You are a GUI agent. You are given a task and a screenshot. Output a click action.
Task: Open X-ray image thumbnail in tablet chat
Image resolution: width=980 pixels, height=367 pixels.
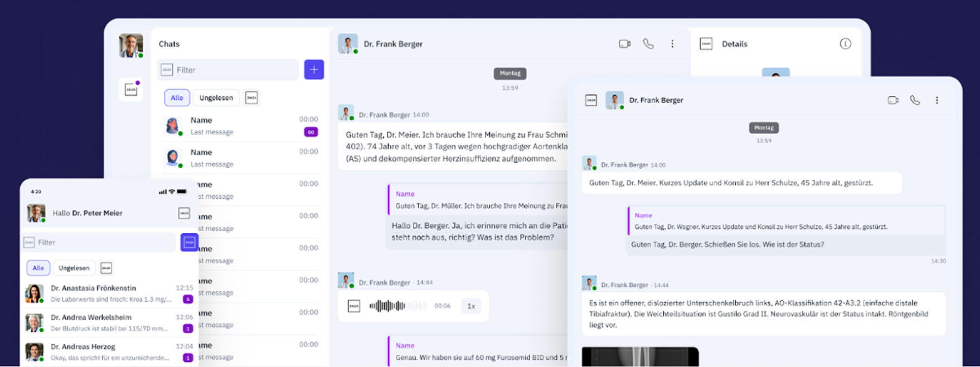tap(640, 357)
